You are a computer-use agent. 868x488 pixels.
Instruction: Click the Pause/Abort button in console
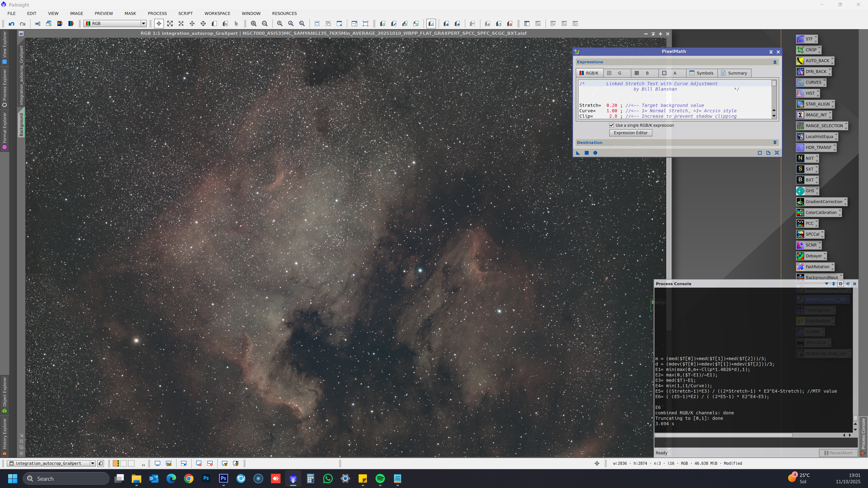(x=838, y=453)
